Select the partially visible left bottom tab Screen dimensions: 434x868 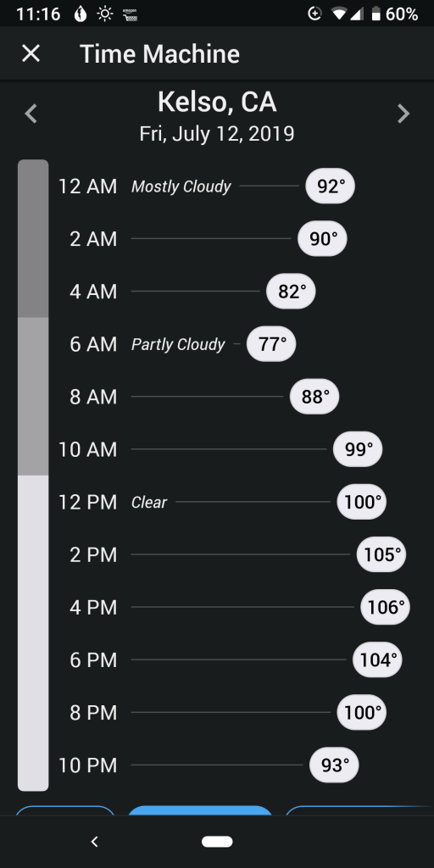(x=64, y=810)
